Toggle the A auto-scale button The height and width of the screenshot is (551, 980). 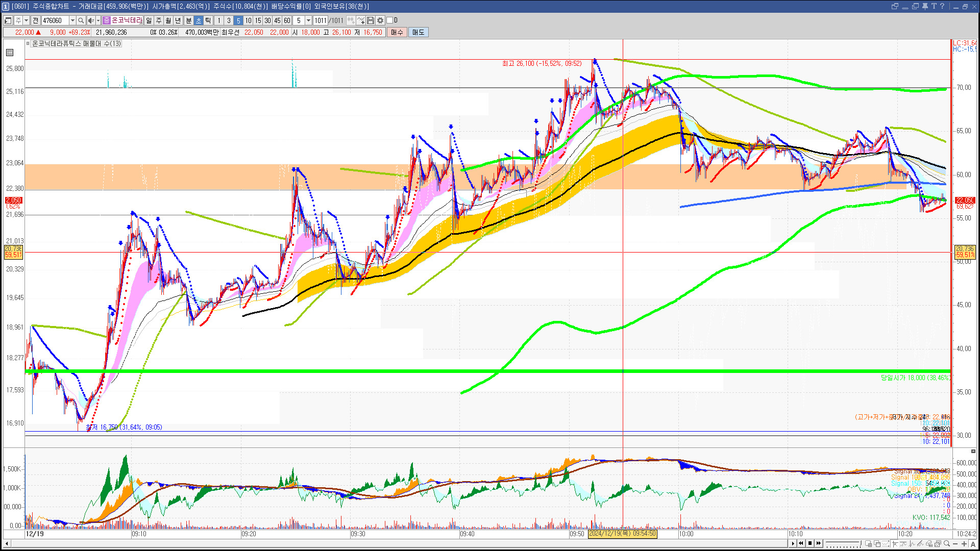pyautogui.click(x=973, y=544)
